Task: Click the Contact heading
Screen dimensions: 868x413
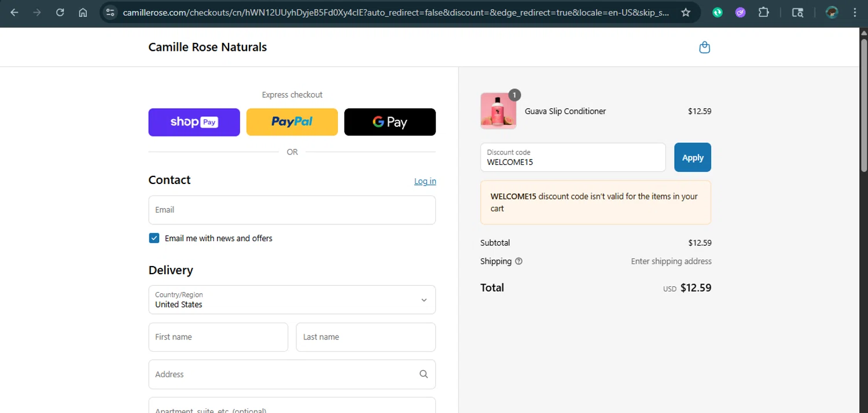Action: pos(170,180)
